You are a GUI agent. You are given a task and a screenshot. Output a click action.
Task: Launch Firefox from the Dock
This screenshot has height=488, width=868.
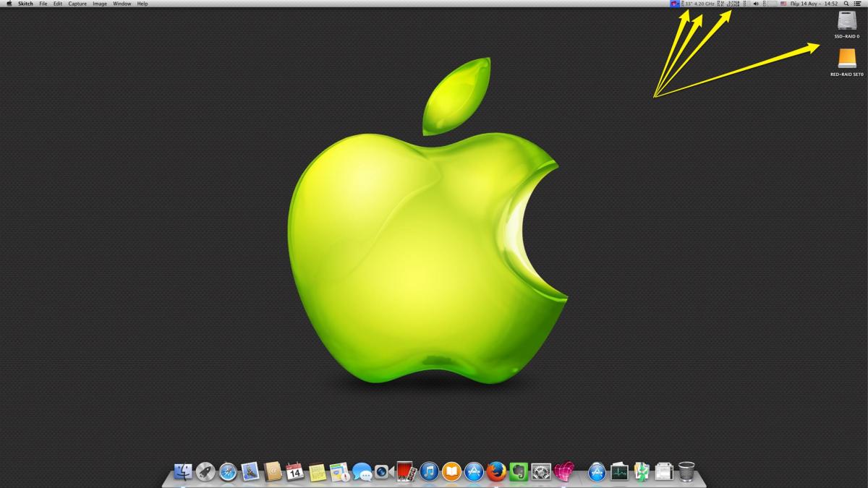tap(495, 472)
